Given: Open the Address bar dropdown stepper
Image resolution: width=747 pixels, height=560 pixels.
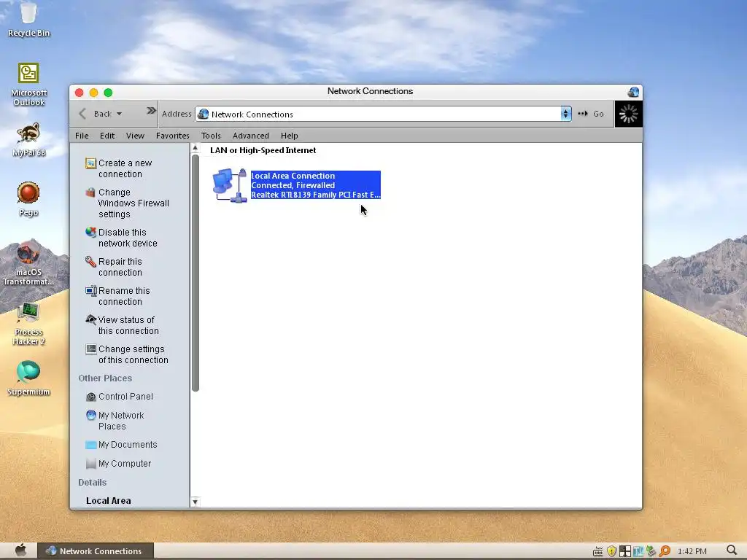Looking at the screenshot, I should coord(565,114).
